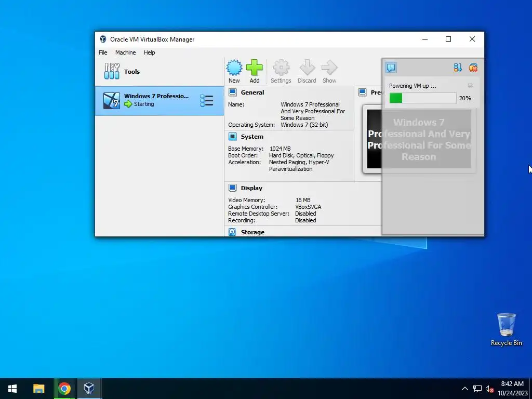532x399 pixels.
Task: Open the File menu
Action: (103, 52)
